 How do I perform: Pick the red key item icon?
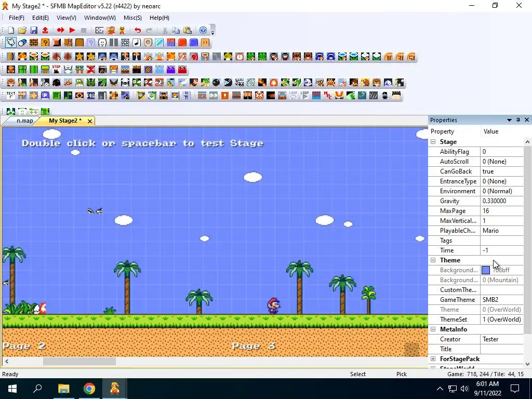[x=205, y=57]
